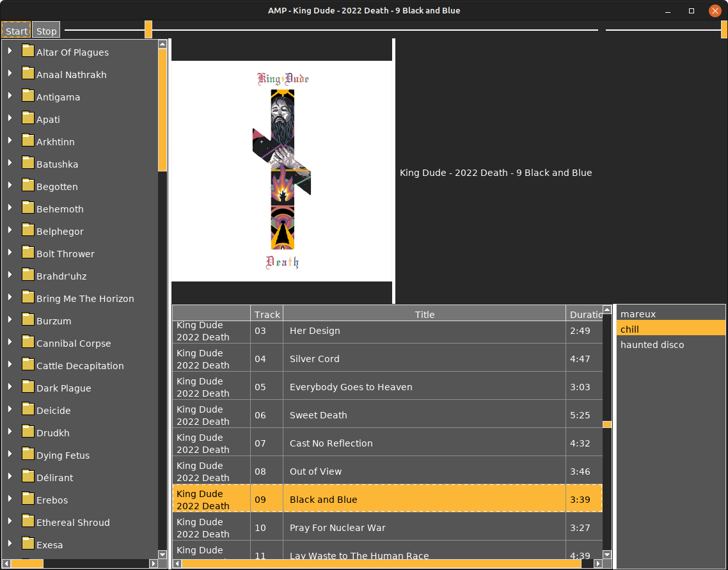Select the track Her Design
728x570 pixels.
pos(387,331)
